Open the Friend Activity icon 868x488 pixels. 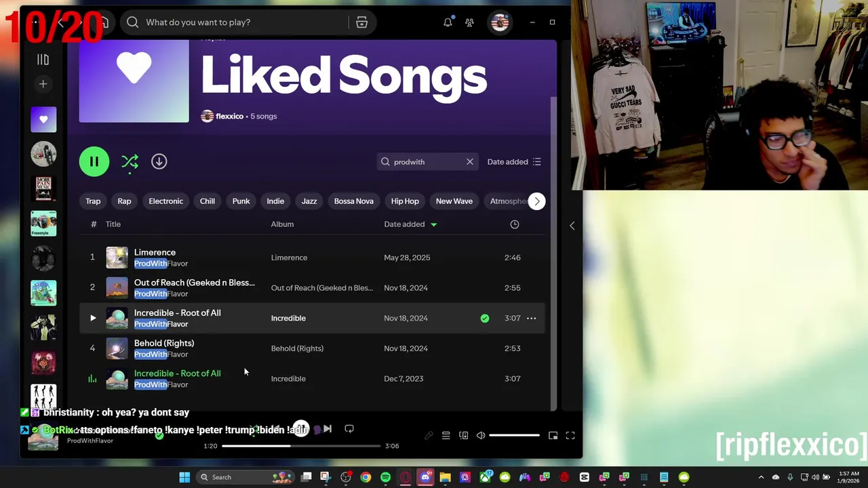coord(469,22)
